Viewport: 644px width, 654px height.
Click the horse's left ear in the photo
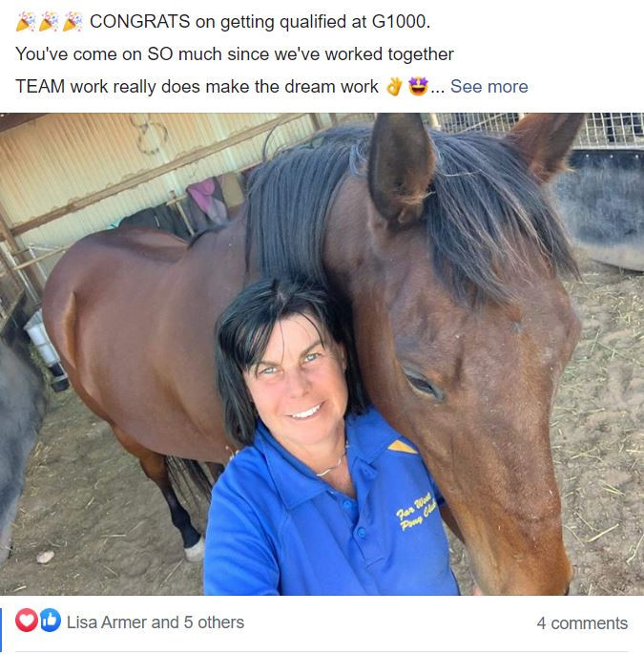(402, 169)
